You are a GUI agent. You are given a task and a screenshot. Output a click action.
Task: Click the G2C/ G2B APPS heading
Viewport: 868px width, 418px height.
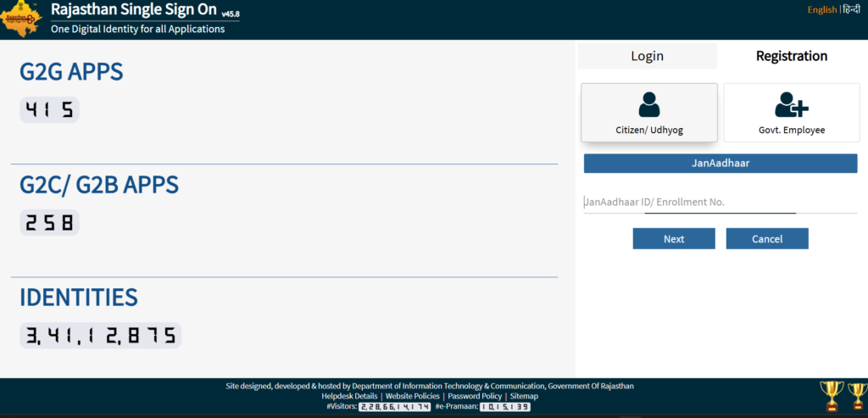tap(99, 185)
